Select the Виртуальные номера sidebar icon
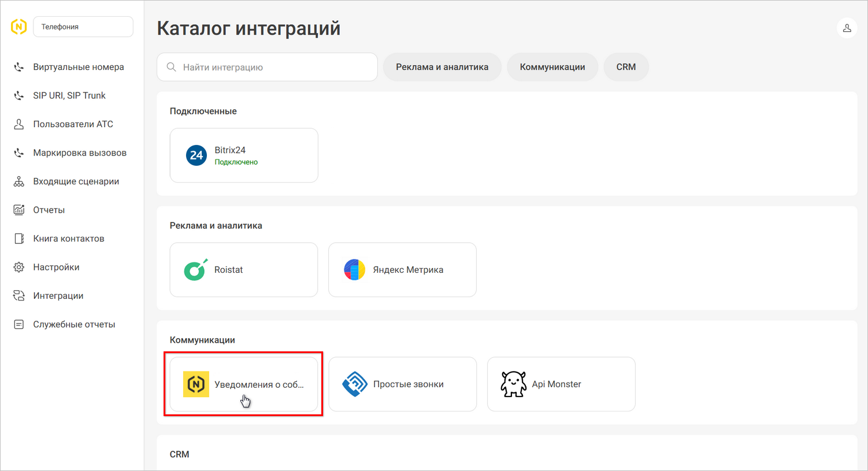The height and width of the screenshot is (471, 868). tap(18, 66)
